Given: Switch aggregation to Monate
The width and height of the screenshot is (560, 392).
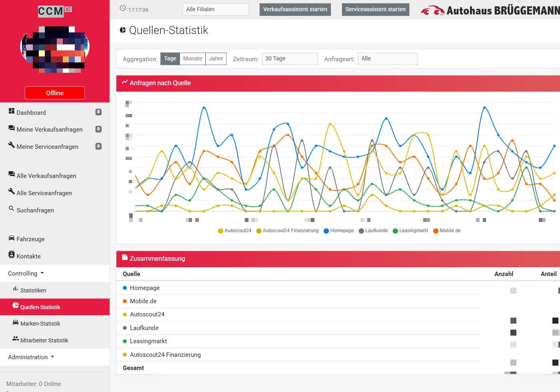Looking at the screenshot, I should [x=193, y=59].
